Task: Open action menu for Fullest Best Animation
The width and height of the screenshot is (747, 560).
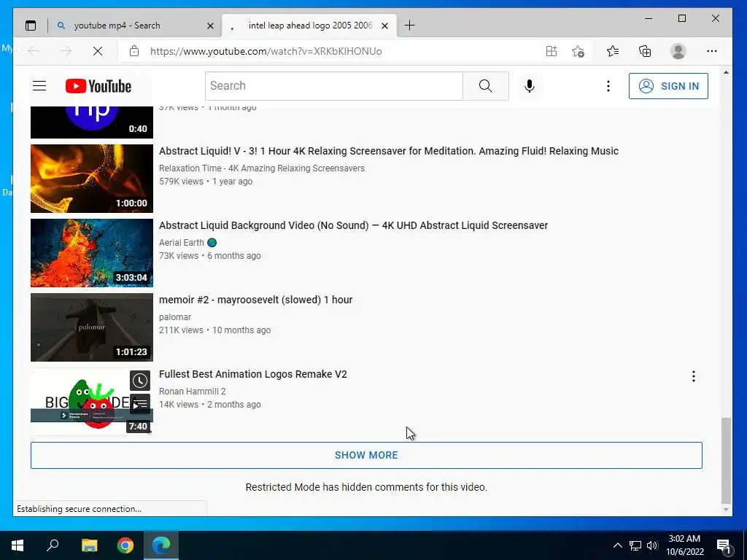Action: 694,376
